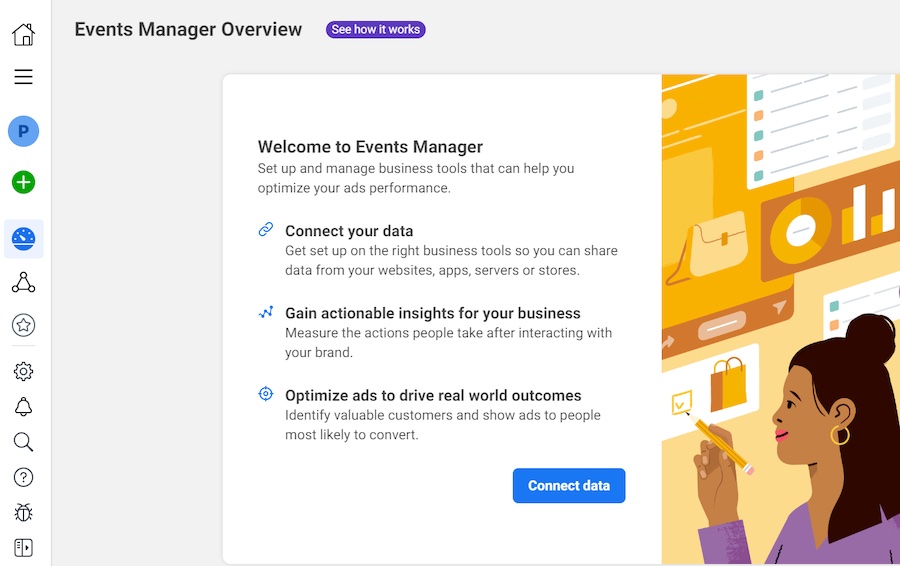This screenshot has width=900, height=566.
Task: Click the Connect your data heading
Action: (x=349, y=231)
